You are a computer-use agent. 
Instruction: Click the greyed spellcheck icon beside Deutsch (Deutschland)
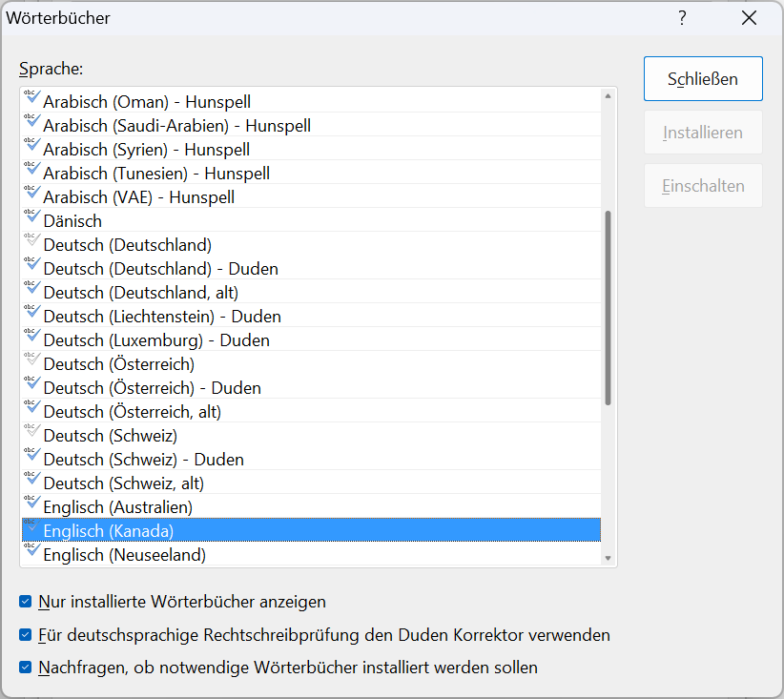pos(31,239)
